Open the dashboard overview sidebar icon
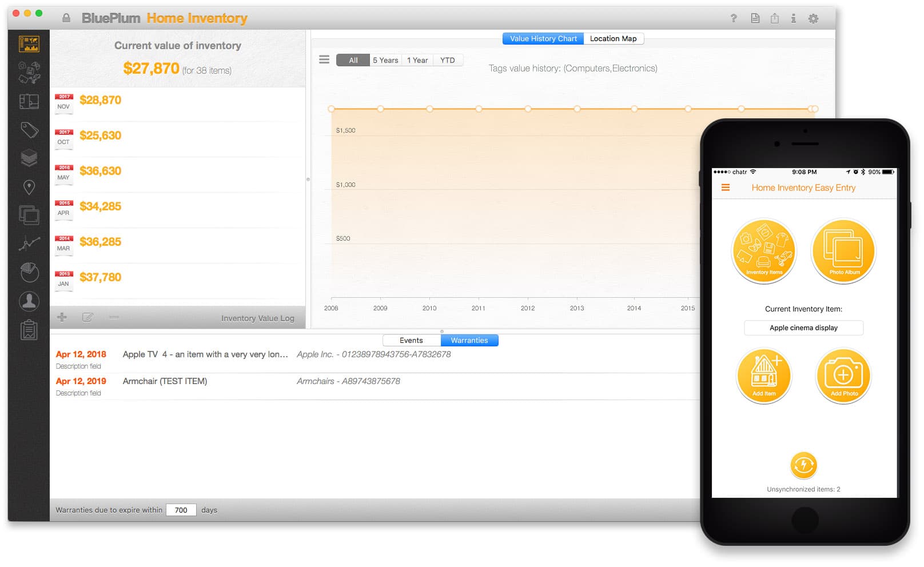The height and width of the screenshot is (567, 924). click(29, 44)
